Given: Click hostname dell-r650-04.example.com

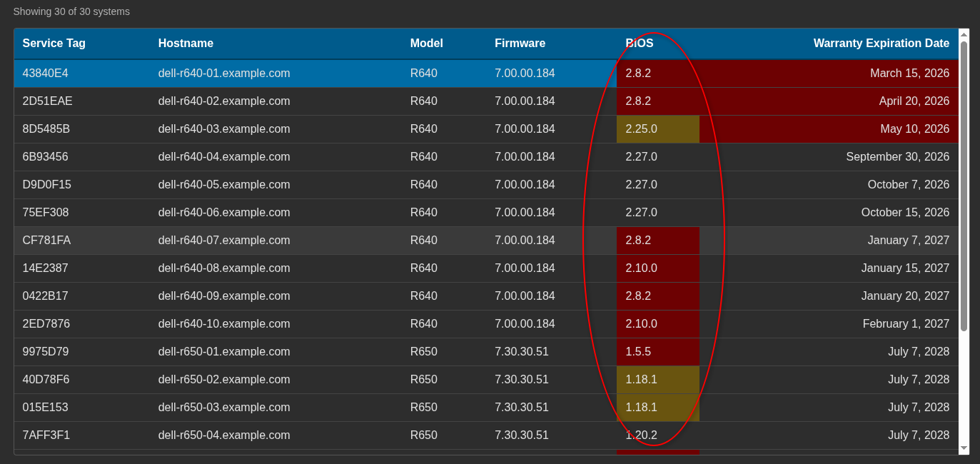Looking at the screenshot, I should (x=224, y=435).
